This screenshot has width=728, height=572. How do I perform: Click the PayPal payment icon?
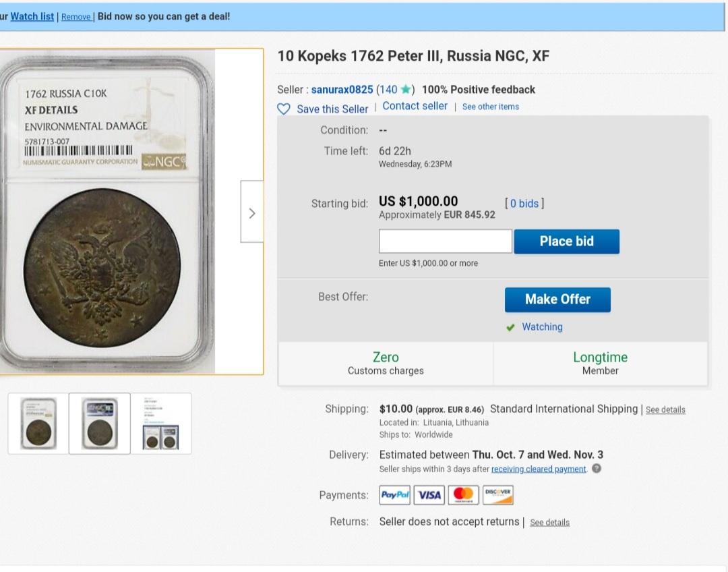click(x=394, y=495)
